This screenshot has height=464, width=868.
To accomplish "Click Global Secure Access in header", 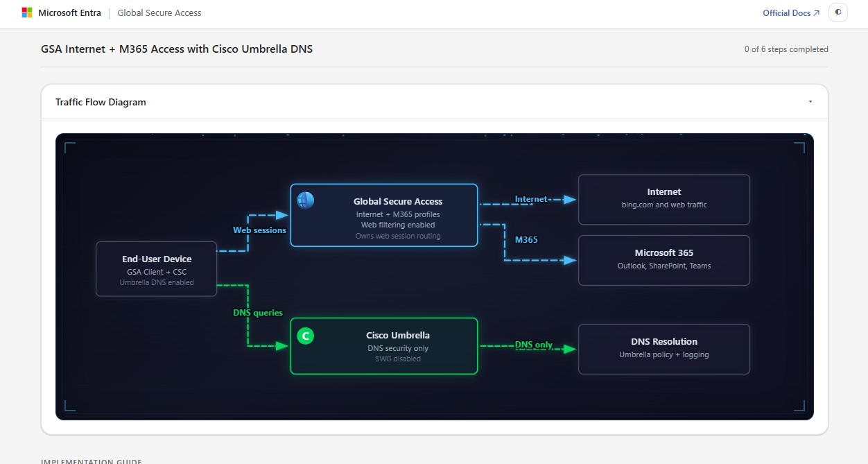I will point(159,12).
